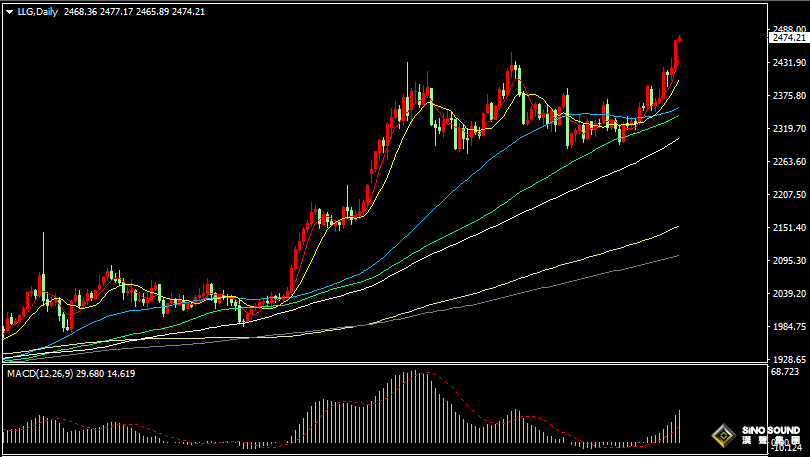Click the 1984.75 price axis label
This screenshot has height=457, width=810.
(x=788, y=327)
